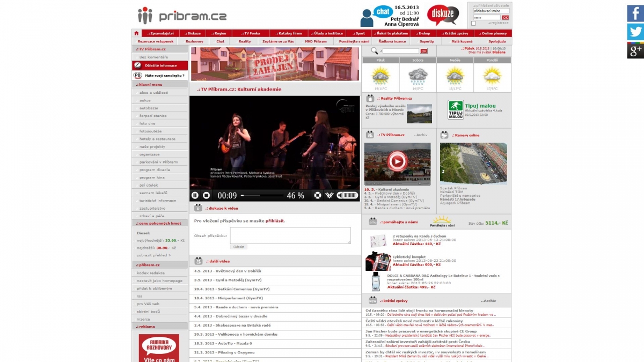644x362 pixels.
Task: Share page via Twitter icon
Action: pos(635,32)
